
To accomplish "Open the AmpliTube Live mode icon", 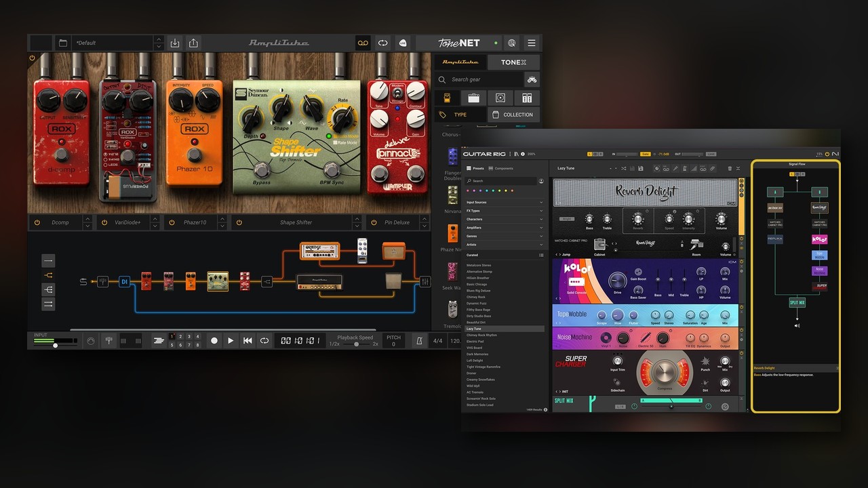I will (x=402, y=43).
